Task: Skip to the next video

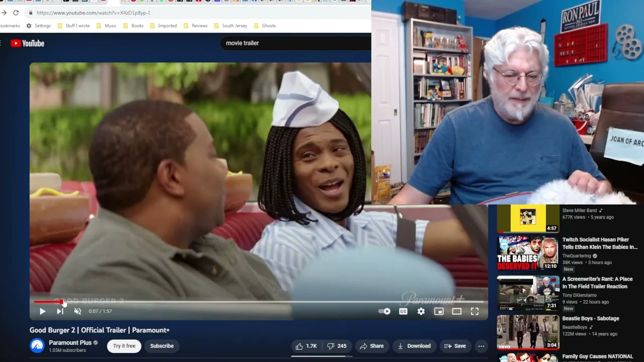Action: (60, 311)
